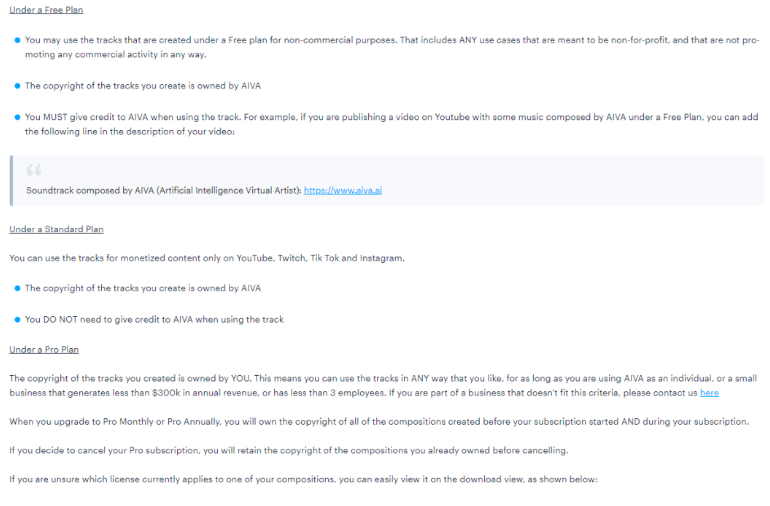Viewport: 770px width, 506px height.
Task: Click the 'If you decide to cancel' paragraph
Action: tap(289, 450)
